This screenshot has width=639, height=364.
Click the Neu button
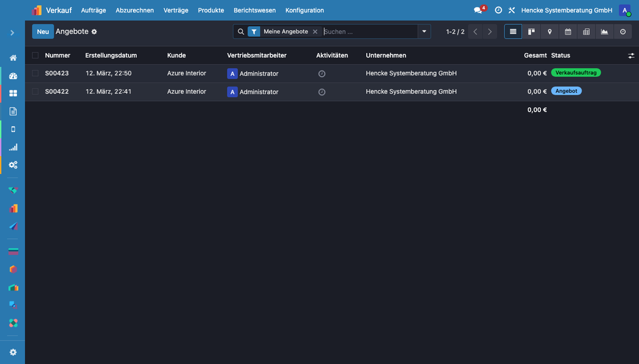(x=43, y=32)
